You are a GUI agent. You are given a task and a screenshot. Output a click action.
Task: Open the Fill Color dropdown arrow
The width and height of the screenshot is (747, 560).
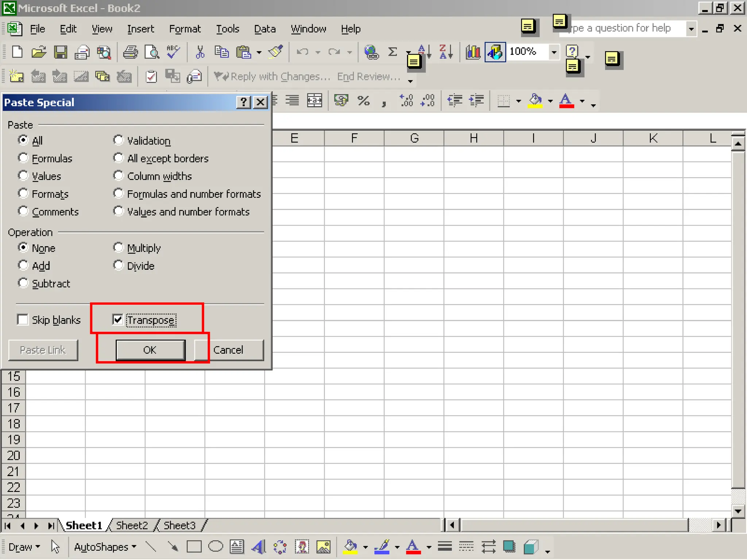coord(550,101)
